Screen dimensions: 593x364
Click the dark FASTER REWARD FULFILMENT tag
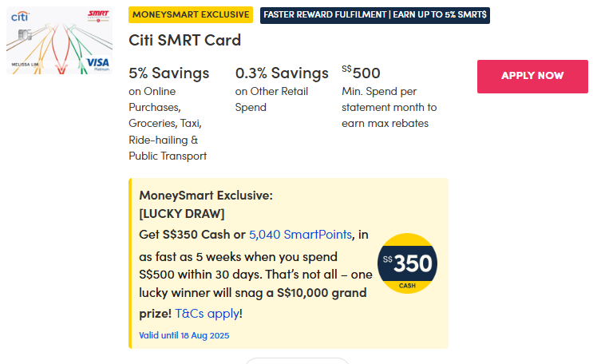375,14
